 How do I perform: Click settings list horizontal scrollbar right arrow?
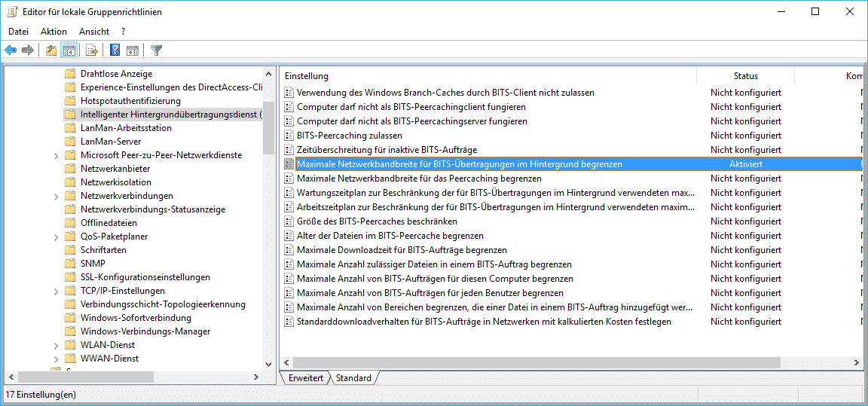tap(857, 363)
